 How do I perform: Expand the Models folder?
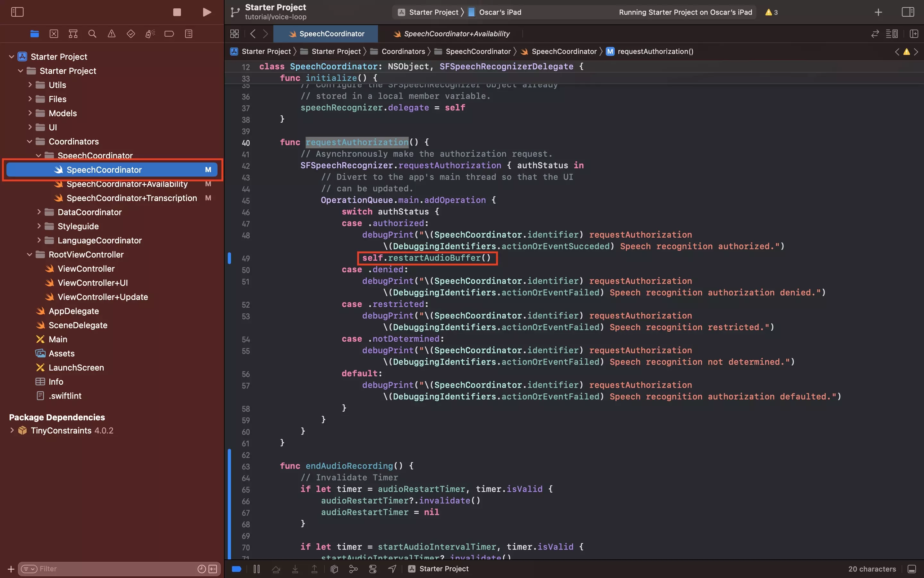[x=30, y=113]
